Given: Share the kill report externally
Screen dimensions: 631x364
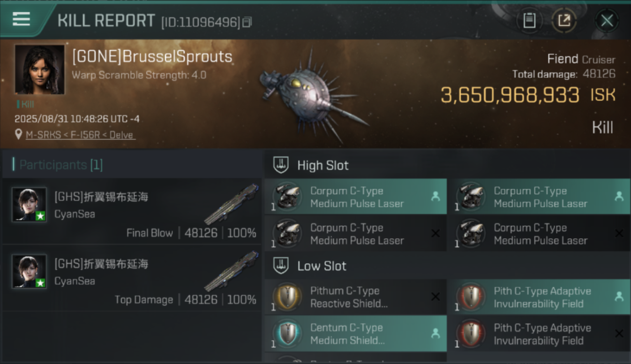Looking at the screenshot, I should click(564, 20).
